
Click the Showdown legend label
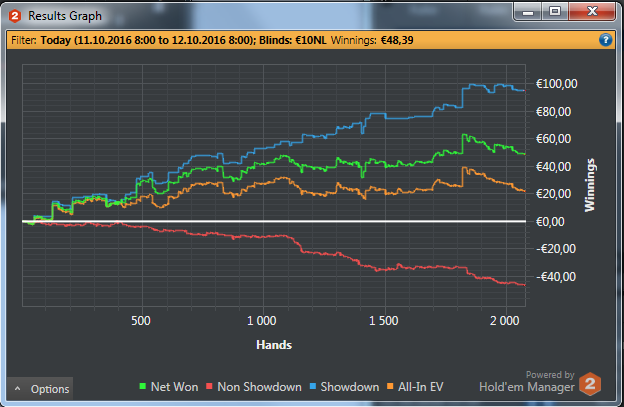(350, 387)
